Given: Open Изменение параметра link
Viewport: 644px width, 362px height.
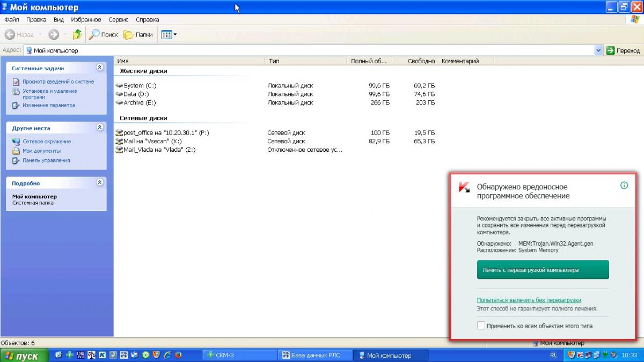Looking at the screenshot, I should (49, 105).
